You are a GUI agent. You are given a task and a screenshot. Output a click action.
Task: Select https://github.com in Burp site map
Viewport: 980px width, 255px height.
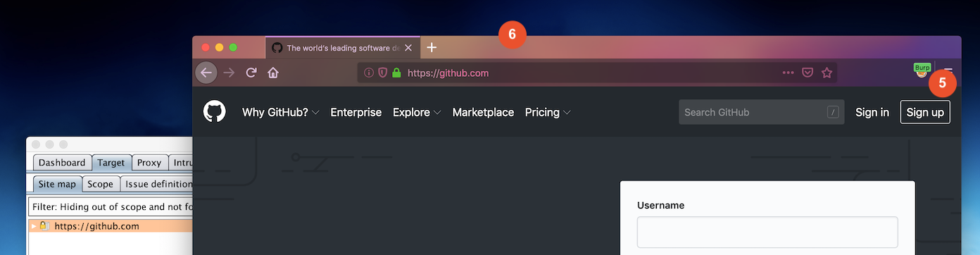click(x=96, y=226)
